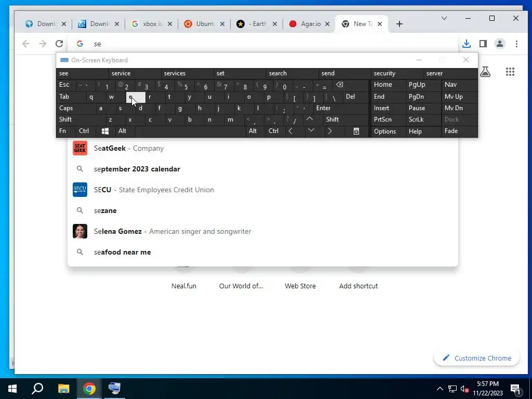
Task: Open the Google apps grid
Action: (510, 72)
